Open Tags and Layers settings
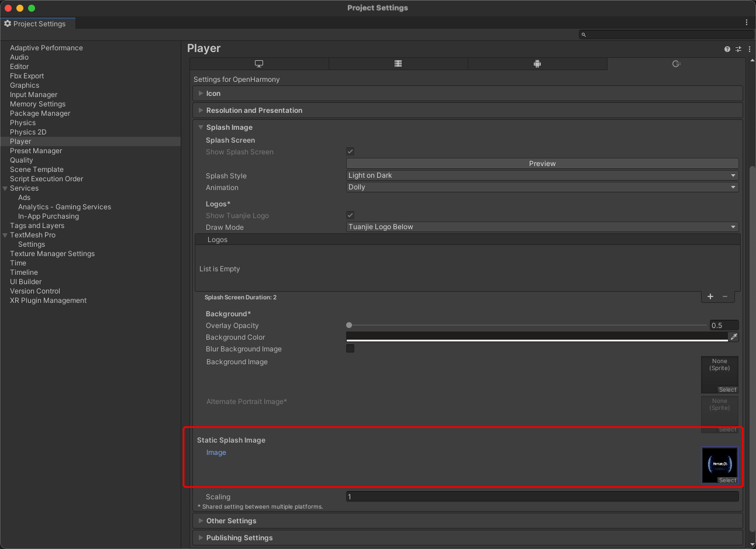Image resolution: width=756 pixels, height=549 pixels. point(37,226)
